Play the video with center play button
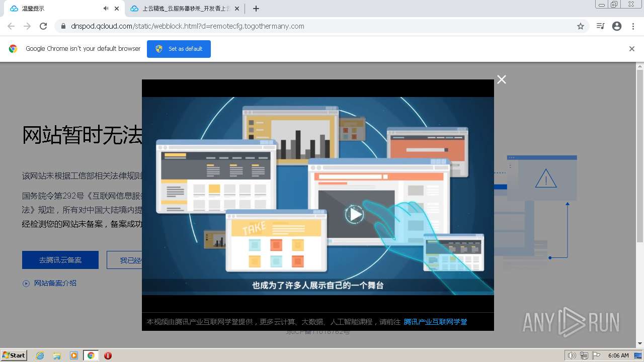Viewport: 644px width, 362px height. (354, 215)
